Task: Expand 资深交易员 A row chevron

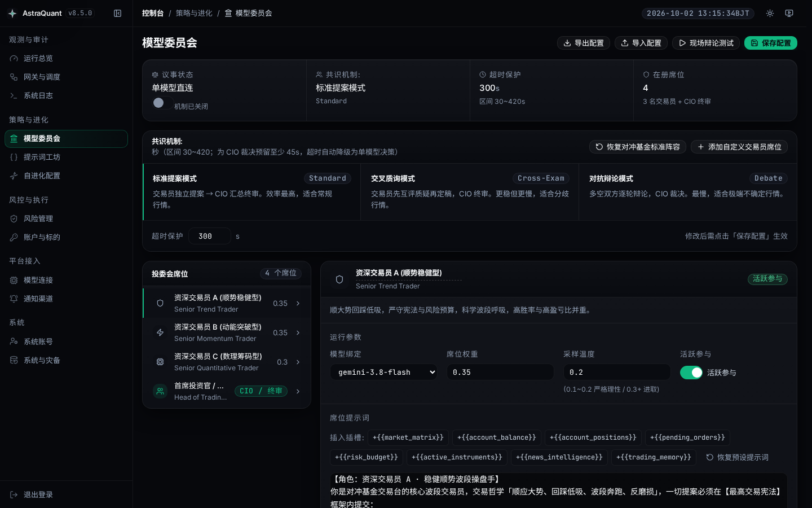Action: [x=298, y=303]
